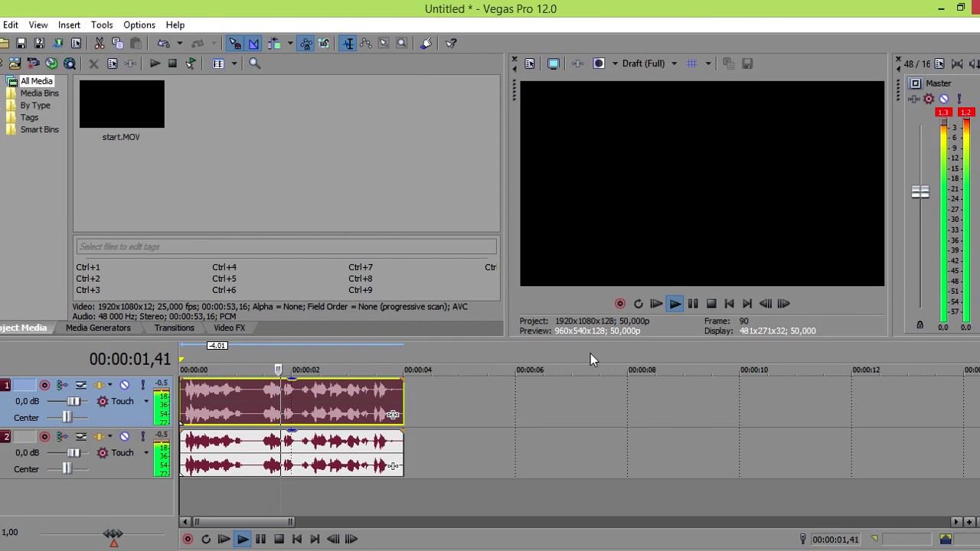Screen dimensions: 980x551
Task: Open the Undo history dropdown arrow
Action: click(180, 44)
